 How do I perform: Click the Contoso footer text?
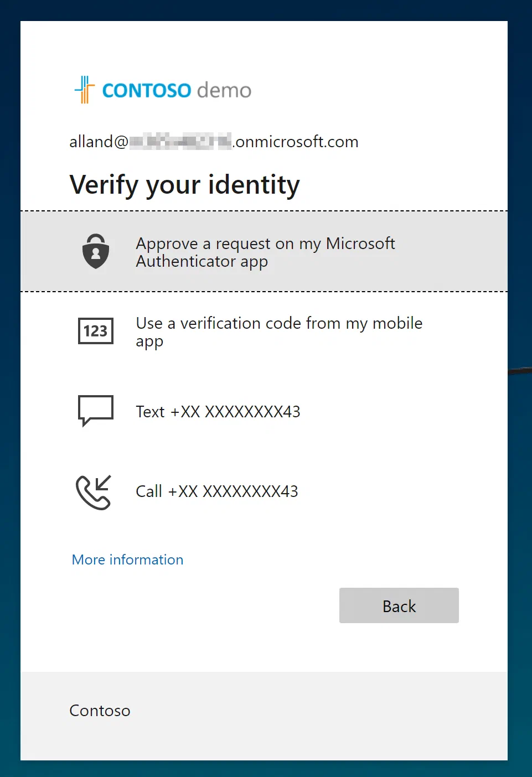(x=100, y=711)
